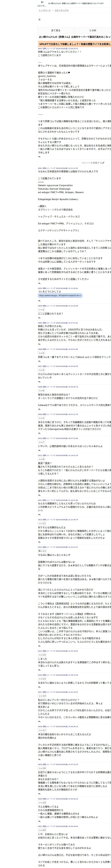111x868 pixels.
Task: Click post header 0012 名無しヒーリング 21:16:31.85
Action: coord(58,500)
